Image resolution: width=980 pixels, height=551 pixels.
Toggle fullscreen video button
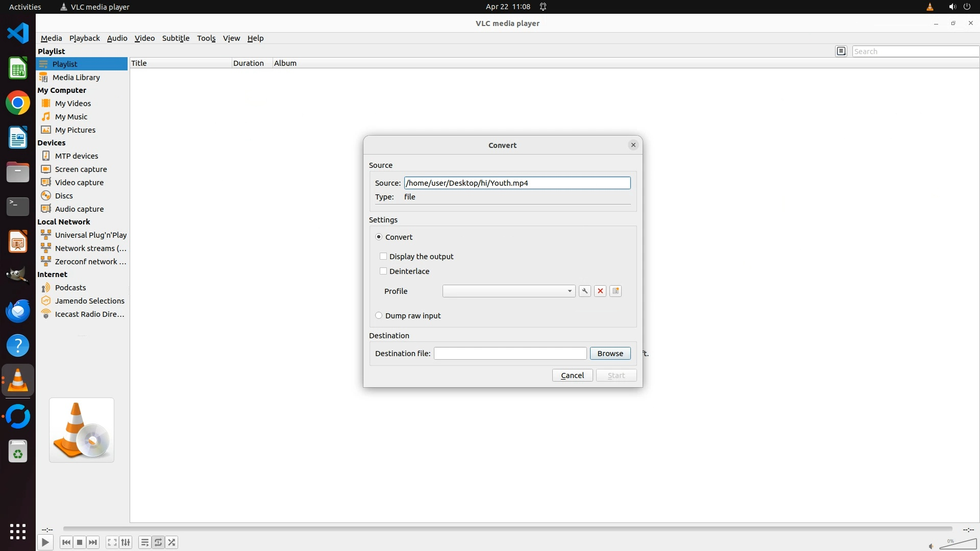(x=112, y=542)
